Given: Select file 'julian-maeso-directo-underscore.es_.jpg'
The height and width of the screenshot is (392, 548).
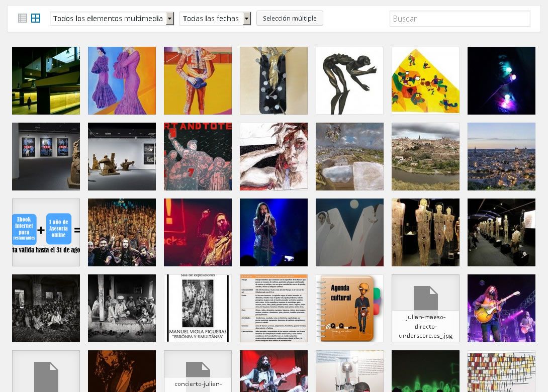Looking at the screenshot, I should pos(425,308).
